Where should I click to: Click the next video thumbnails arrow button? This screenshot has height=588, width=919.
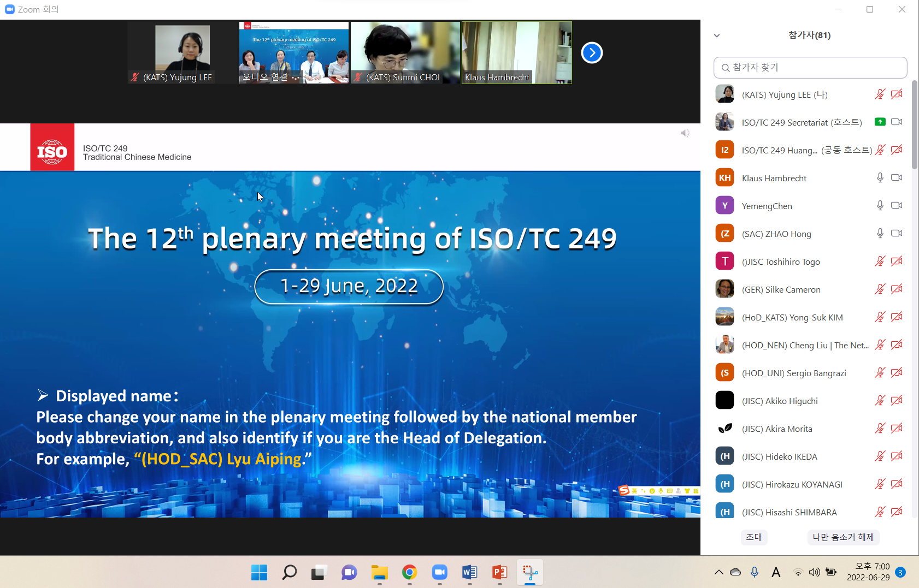(592, 53)
